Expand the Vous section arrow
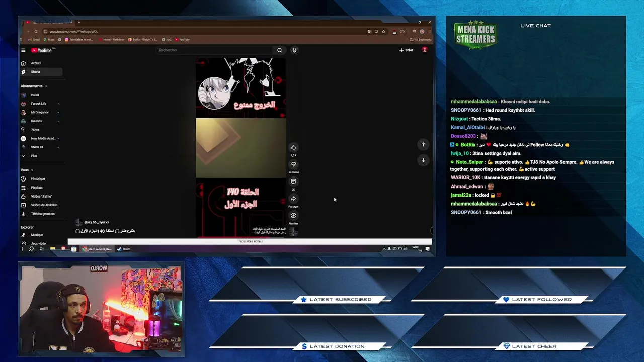The image size is (644, 362). point(32,170)
